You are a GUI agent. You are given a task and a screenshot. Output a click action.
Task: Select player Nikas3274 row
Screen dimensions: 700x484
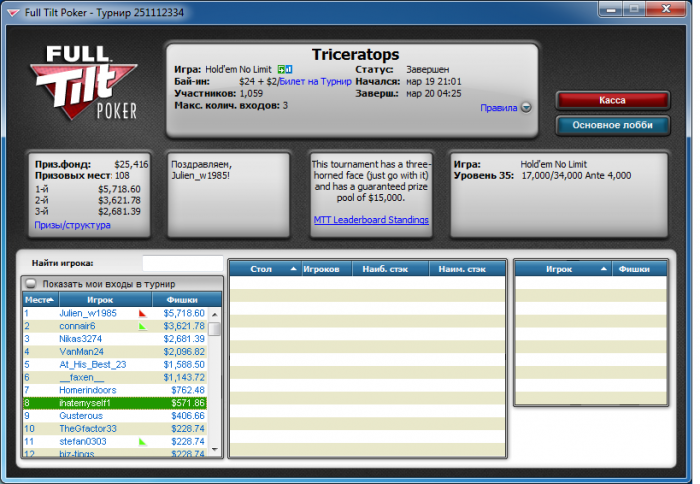click(115, 339)
